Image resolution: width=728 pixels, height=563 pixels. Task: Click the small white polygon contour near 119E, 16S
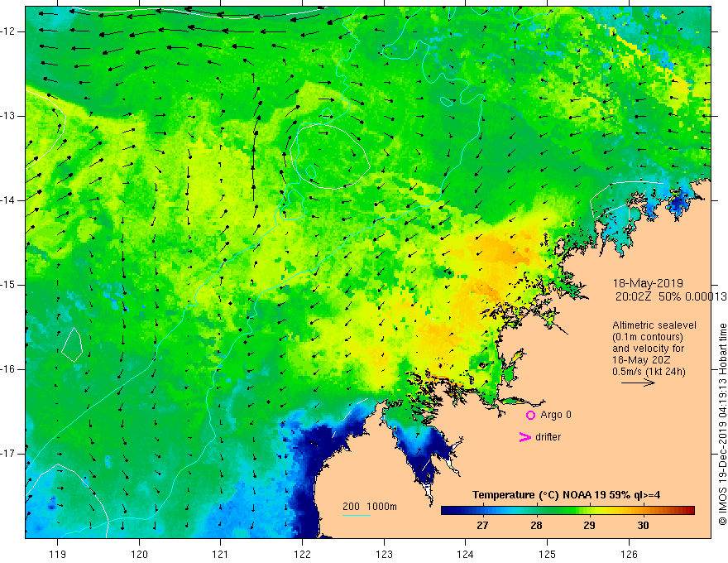tap(72, 344)
